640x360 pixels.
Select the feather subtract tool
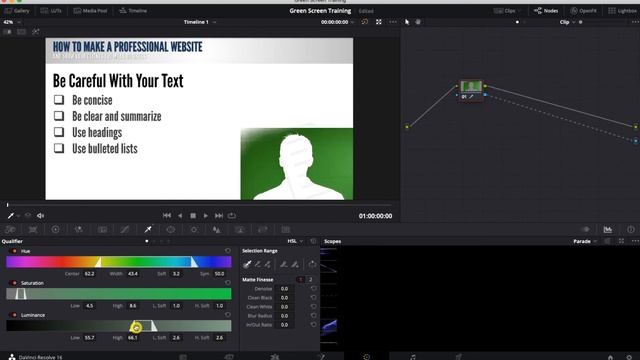pos(284,264)
